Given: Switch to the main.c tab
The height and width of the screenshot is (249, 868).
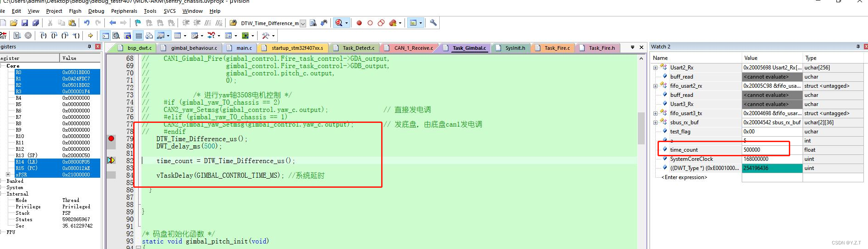Looking at the screenshot, I should 240,48.
